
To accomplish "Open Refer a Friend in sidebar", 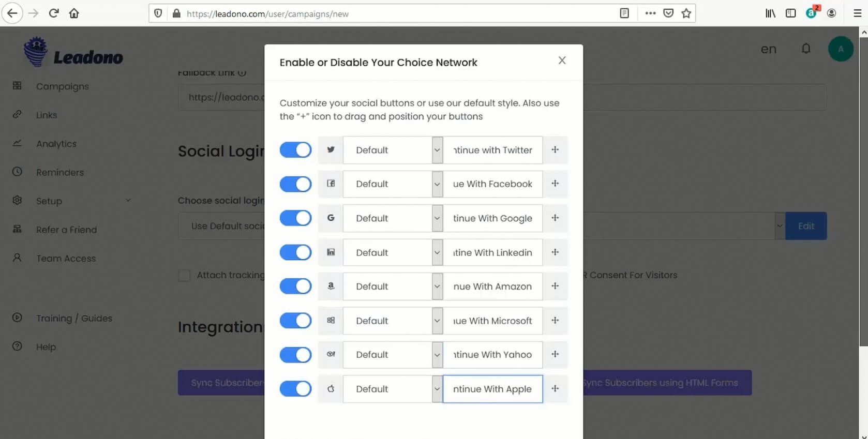I will [x=66, y=230].
